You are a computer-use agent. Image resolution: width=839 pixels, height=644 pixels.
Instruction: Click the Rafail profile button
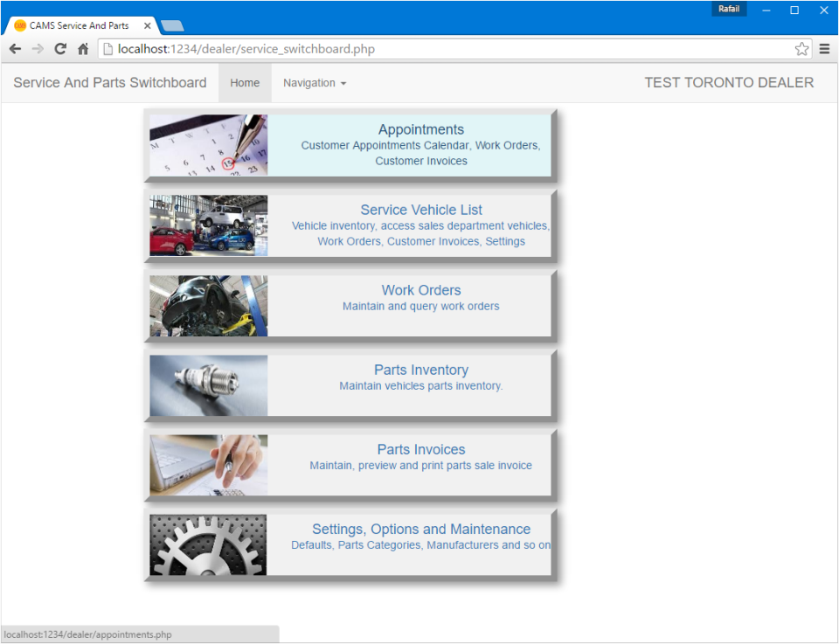point(729,10)
